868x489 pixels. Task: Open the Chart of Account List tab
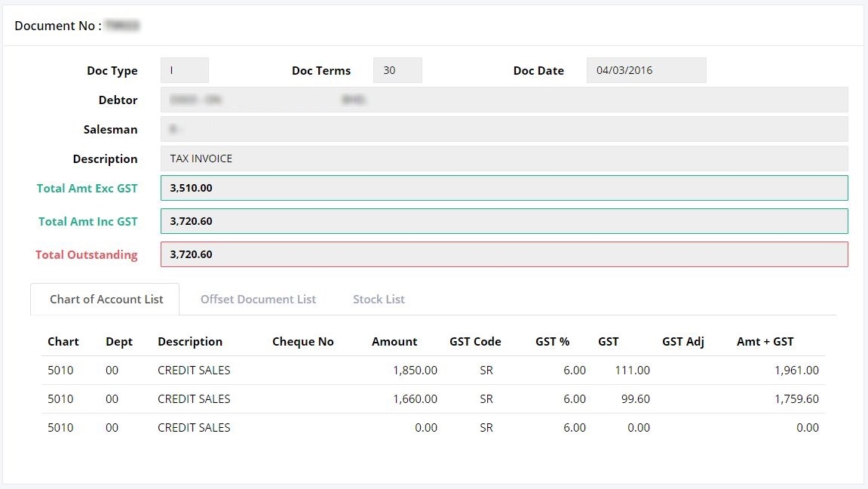(106, 299)
